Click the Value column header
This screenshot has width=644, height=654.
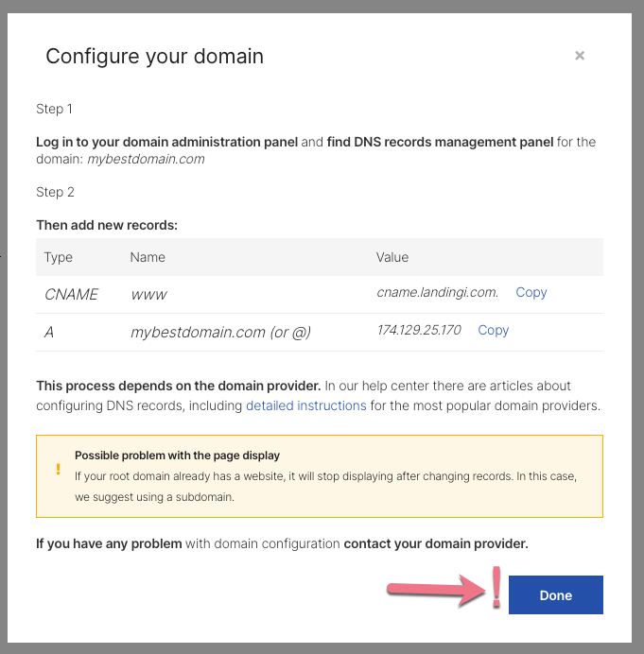point(392,257)
